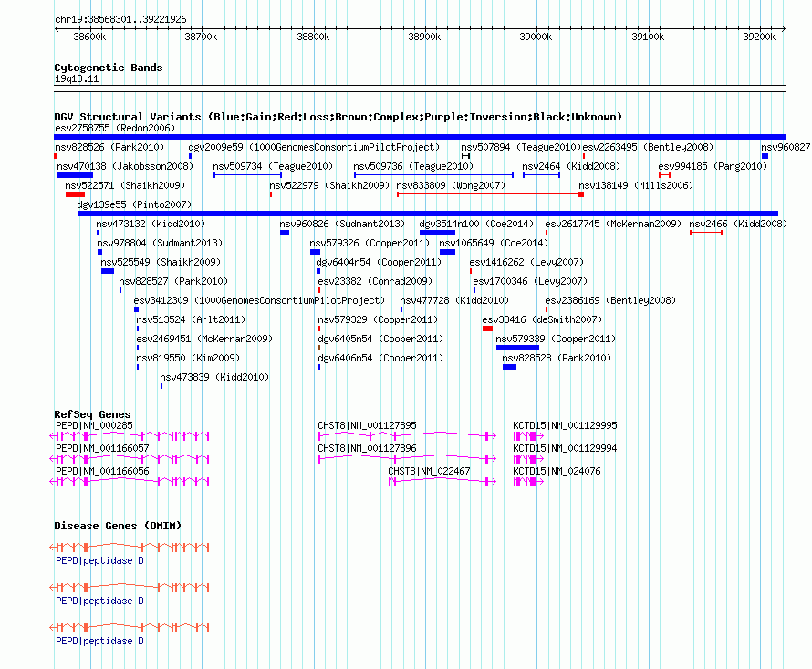Click the nsv525549 (Shaikh2009) label
Image resolution: width=812 pixels, height=669 pixels.
[161, 262]
